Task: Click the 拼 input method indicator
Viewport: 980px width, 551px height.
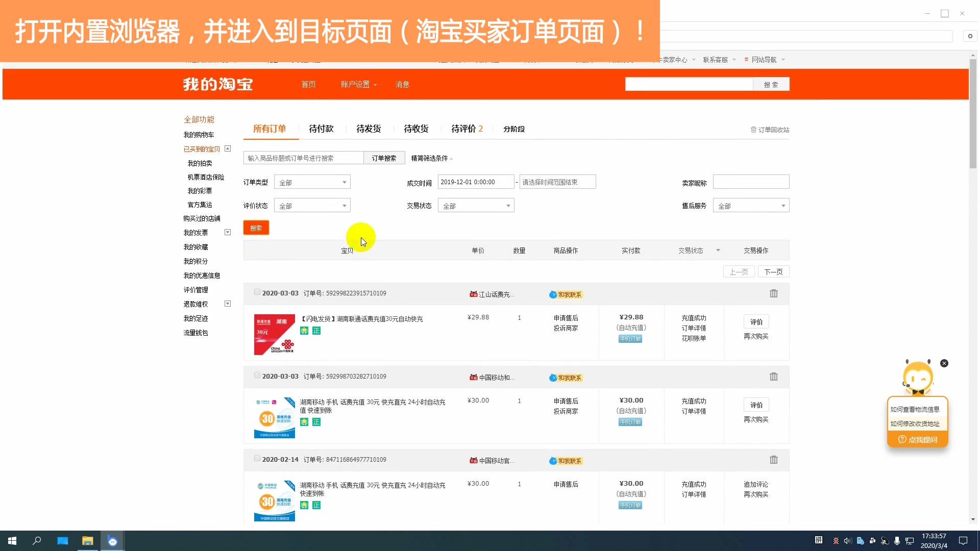Action: point(819,540)
